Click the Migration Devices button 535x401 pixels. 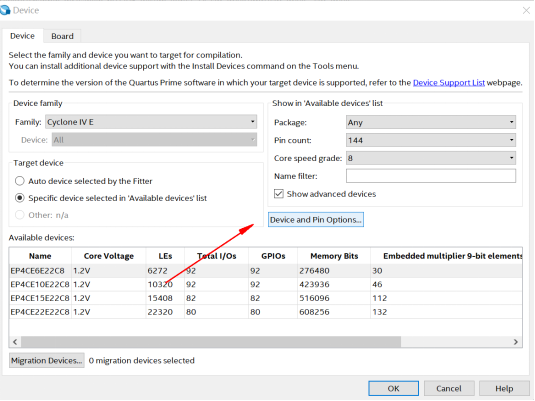click(x=47, y=360)
